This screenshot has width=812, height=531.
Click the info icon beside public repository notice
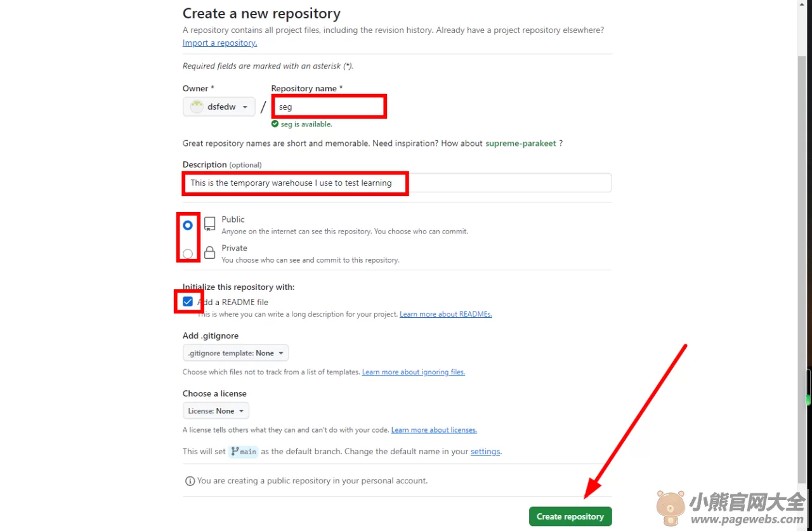click(x=189, y=481)
